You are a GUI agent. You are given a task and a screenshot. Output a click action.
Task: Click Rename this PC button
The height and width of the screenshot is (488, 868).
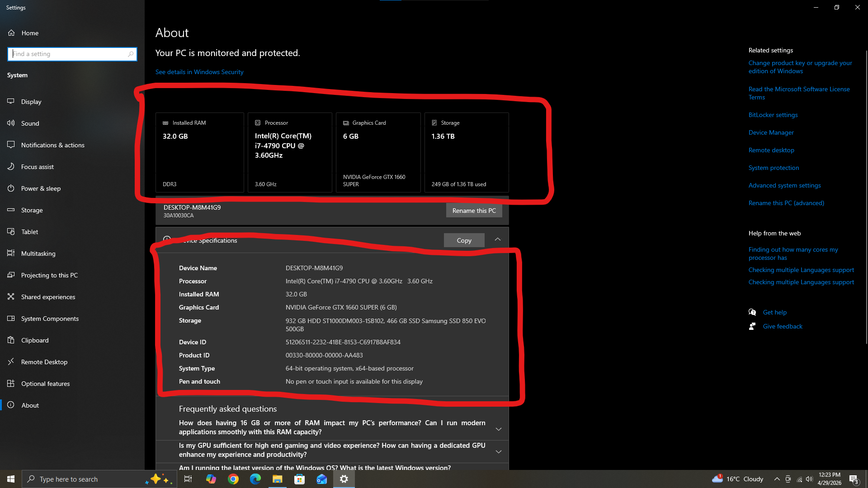point(474,211)
